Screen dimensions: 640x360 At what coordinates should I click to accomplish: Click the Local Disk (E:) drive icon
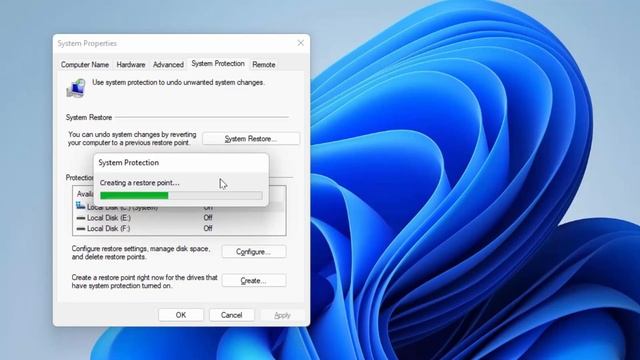81,218
